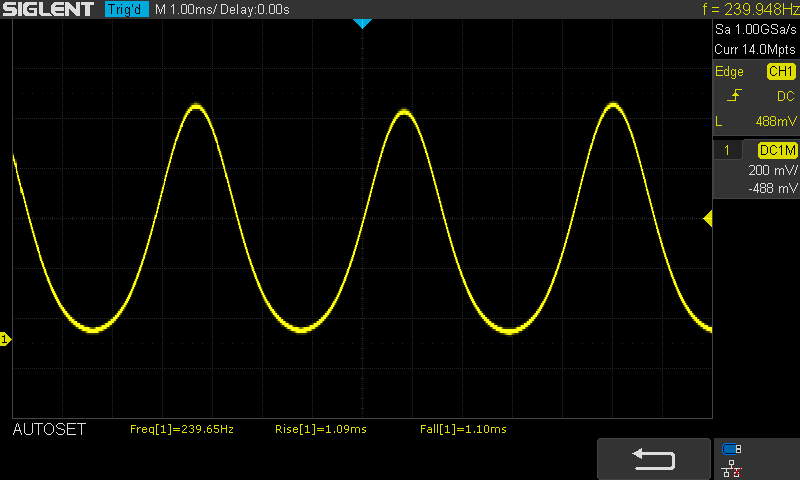
Task: Click the 'Curr 14.0Mpts' memory depth
Action: pyautogui.click(x=755, y=49)
